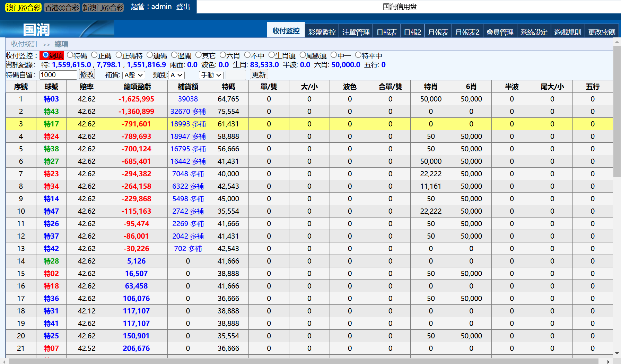Switch to 新澳门⑥合彩 lottery

tap(103, 8)
